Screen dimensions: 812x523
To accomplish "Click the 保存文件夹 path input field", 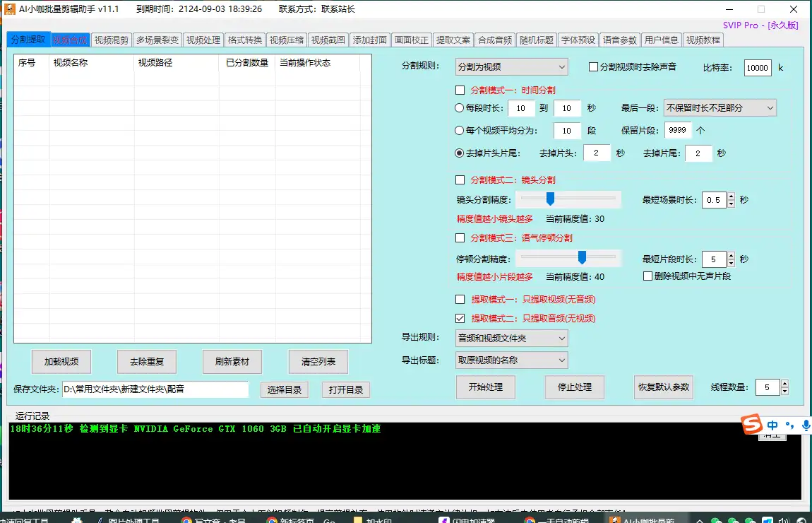I will click(155, 389).
